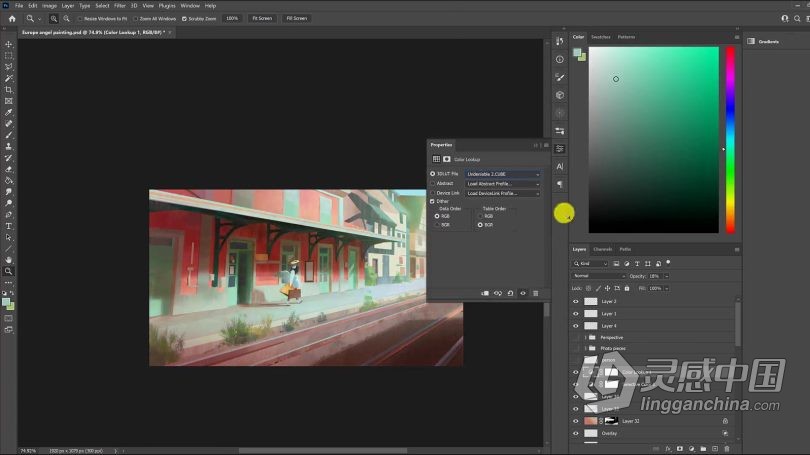Select the Hand tool

[9, 260]
